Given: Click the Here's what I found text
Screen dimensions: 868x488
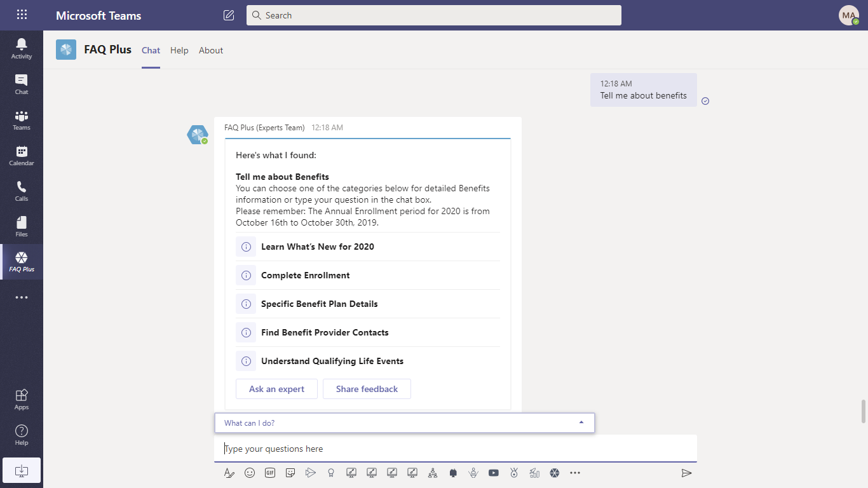Looking at the screenshot, I should [276, 155].
